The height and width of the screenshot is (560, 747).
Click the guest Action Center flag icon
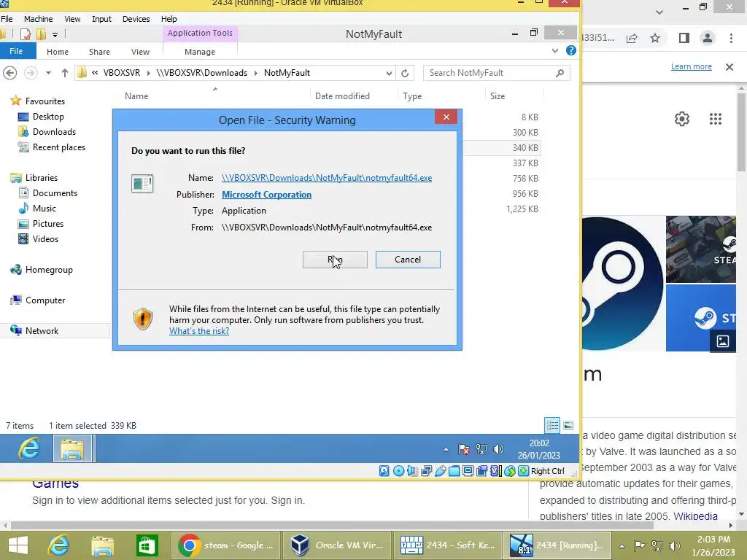point(463,449)
